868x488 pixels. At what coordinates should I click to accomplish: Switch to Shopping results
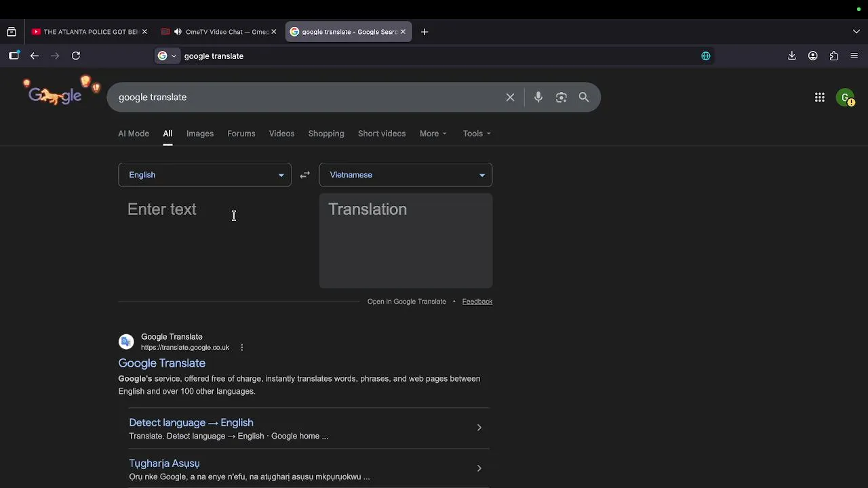coord(326,134)
